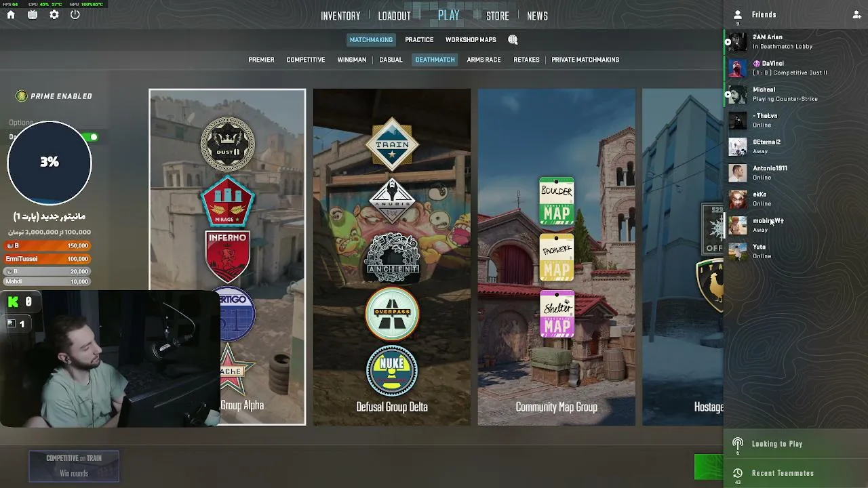Click the friend name 'Micheal'

[x=764, y=89]
